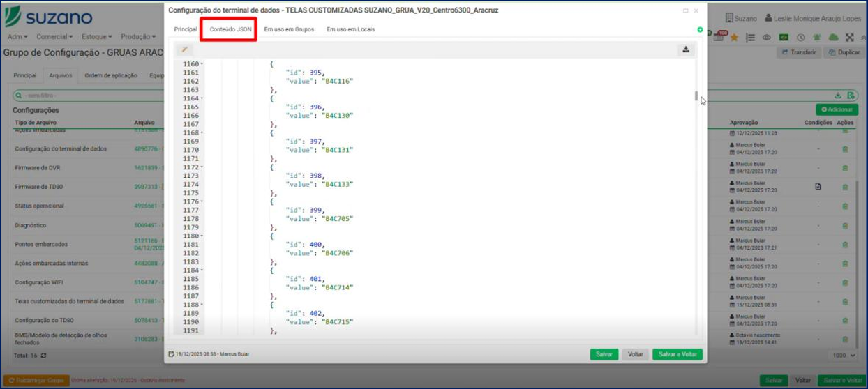Click the Brazil flag language icon

[x=784, y=38]
